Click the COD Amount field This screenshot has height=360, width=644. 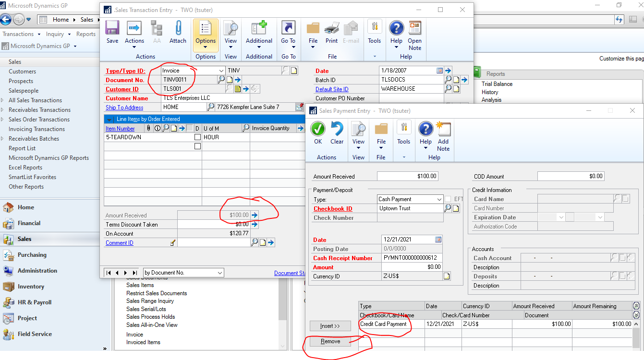coord(571,176)
